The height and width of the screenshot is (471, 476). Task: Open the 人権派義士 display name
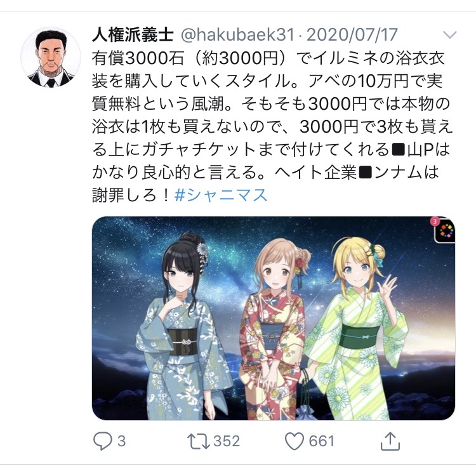pos(133,34)
